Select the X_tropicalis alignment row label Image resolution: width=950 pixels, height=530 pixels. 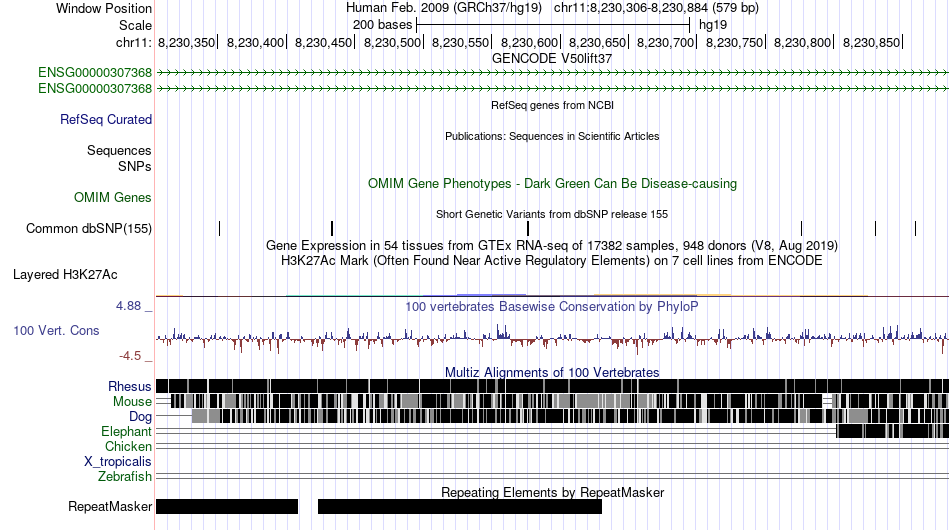[x=118, y=462]
